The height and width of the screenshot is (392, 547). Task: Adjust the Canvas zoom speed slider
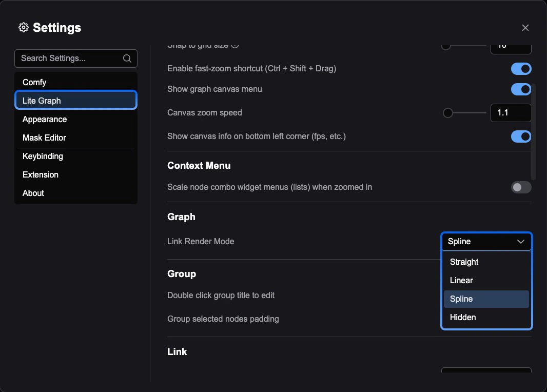click(x=447, y=112)
